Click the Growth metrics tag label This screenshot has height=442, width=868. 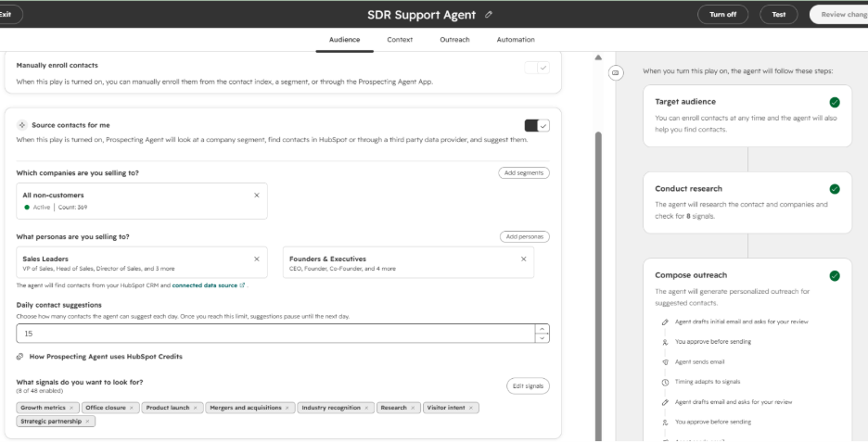click(44, 408)
